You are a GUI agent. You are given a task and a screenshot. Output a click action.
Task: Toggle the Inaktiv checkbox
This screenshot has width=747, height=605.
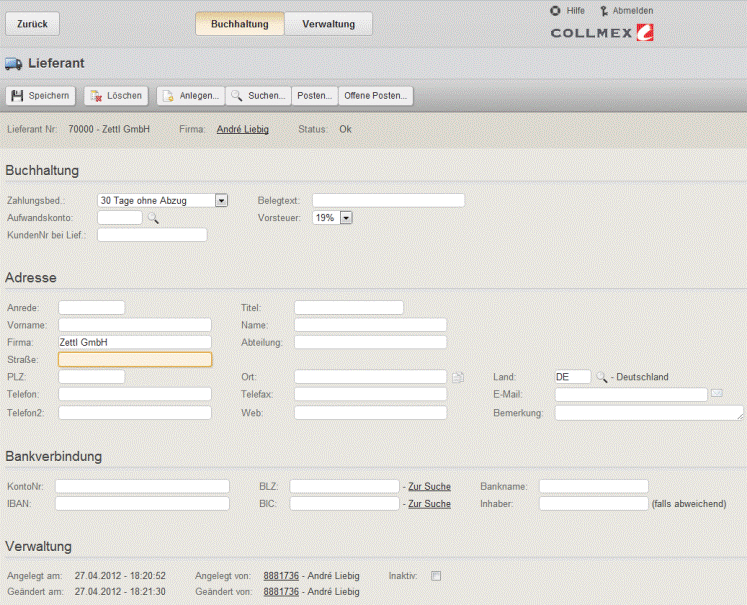[436, 576]
